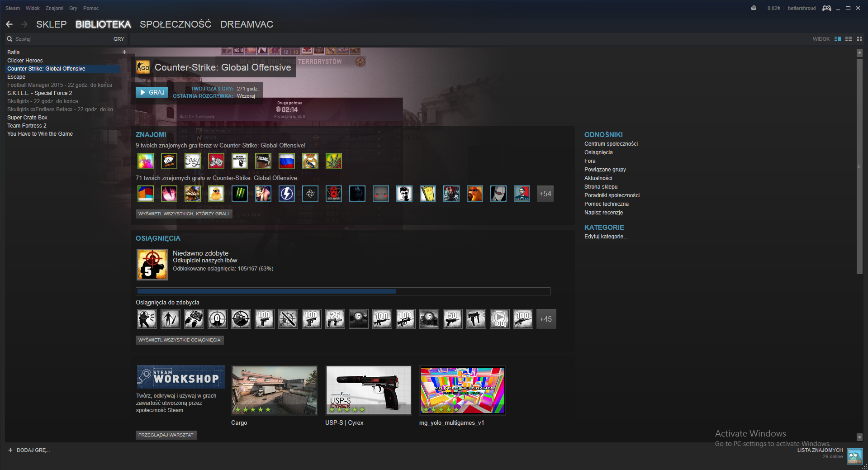Open Big Picture mode controller icon
The height and width of the screenshot is (470, 868).
[x=826, y=8]
